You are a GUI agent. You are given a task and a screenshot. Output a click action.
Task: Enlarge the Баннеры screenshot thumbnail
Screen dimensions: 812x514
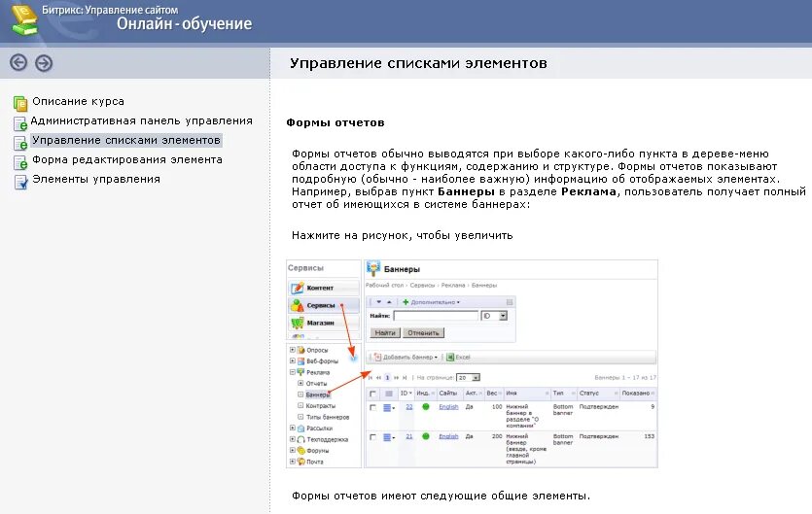click(472, 364)
